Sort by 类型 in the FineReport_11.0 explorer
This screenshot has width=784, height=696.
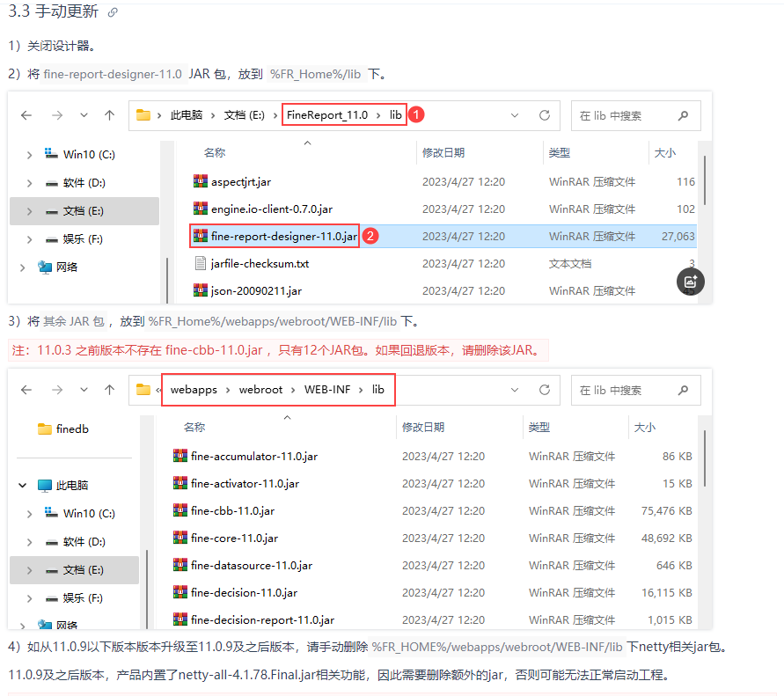560,152
